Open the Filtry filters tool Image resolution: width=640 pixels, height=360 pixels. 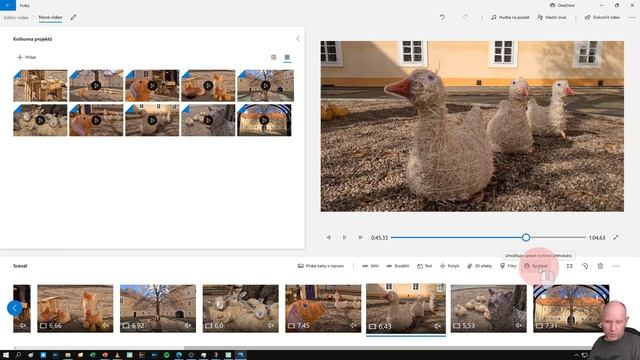tap(509, 266)
